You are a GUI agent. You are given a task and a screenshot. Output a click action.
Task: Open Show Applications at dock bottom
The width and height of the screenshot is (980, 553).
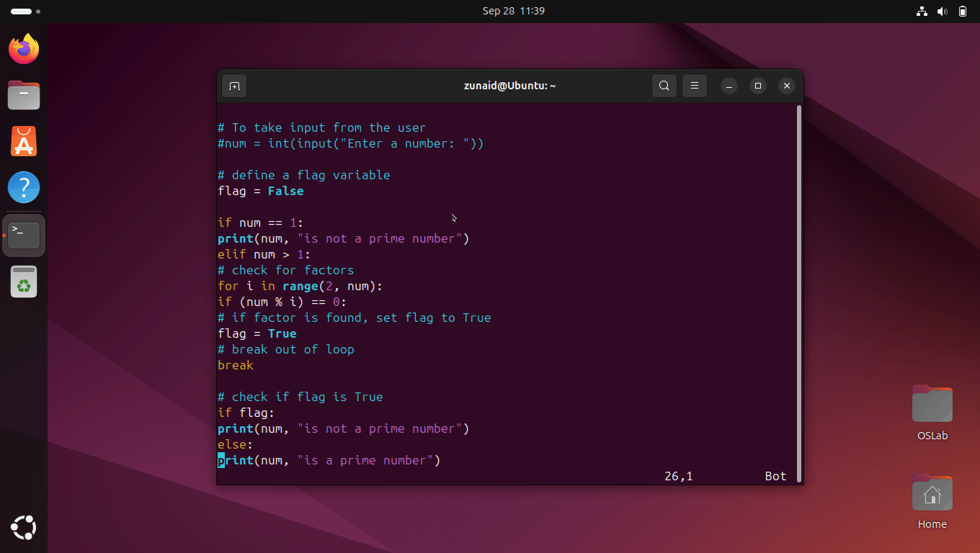(x=24, y=528)
